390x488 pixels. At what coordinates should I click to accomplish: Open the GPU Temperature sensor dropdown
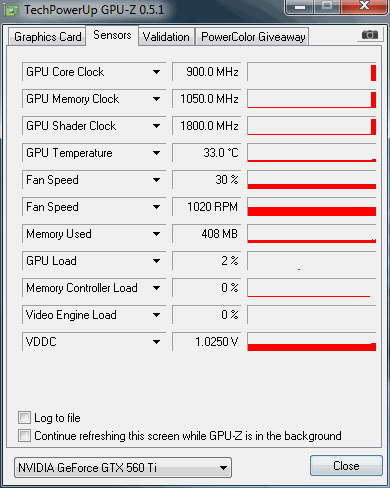point(156,153)
